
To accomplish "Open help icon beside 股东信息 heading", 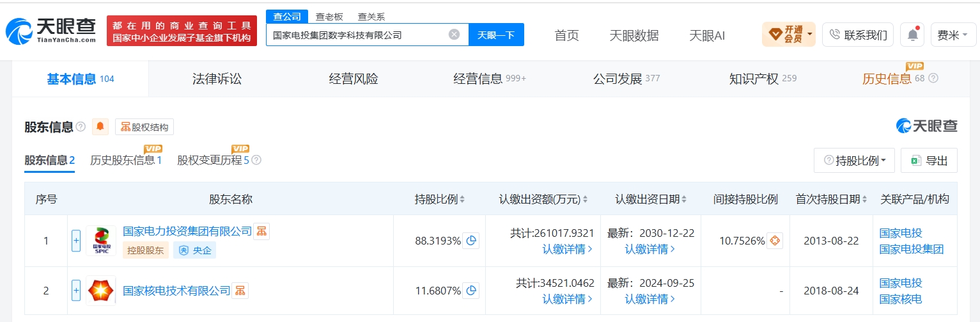I will point(81,127).
